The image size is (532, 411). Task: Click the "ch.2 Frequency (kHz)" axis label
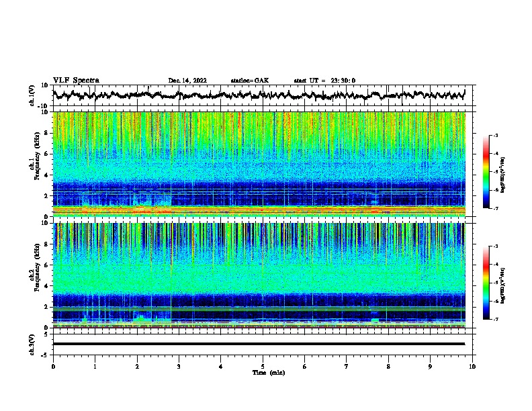[35, 267]
